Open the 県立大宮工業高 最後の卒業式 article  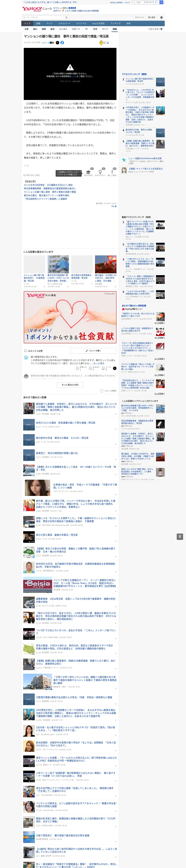tap(57, 535)
